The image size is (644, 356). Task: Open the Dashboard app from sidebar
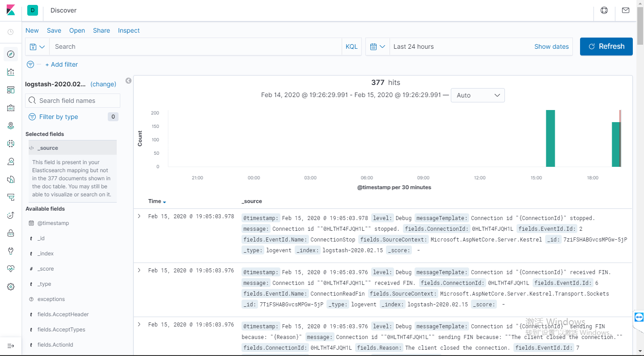[x=11, y=90]
